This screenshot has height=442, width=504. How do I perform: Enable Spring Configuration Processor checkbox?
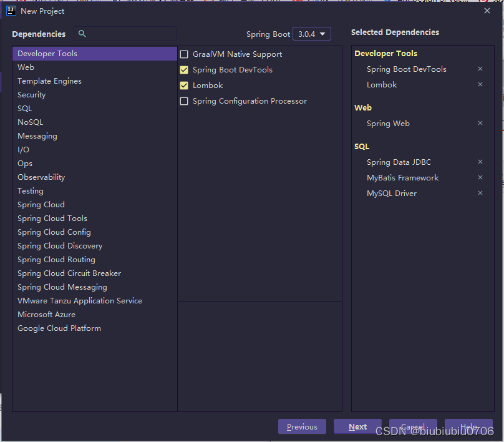point(184,101)
